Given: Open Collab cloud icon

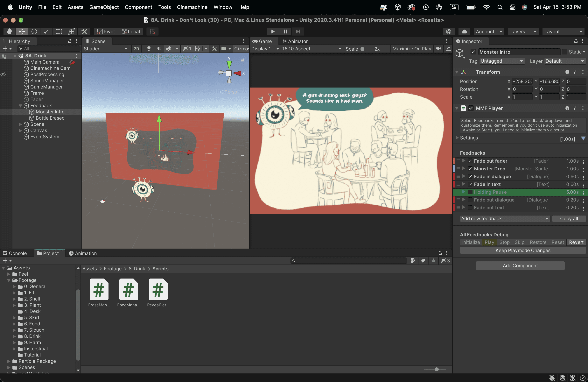Looking at the screenshot, I should (464, 31).
